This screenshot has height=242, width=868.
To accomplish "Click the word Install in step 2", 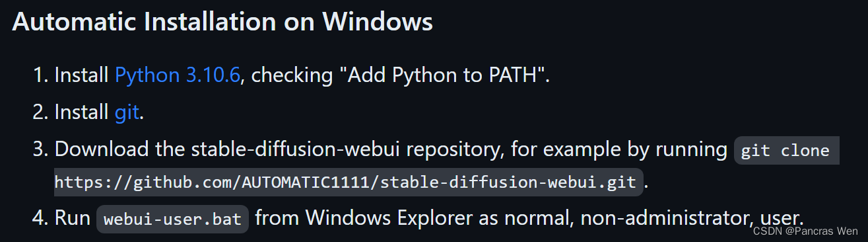I will [x=82, y=112].
